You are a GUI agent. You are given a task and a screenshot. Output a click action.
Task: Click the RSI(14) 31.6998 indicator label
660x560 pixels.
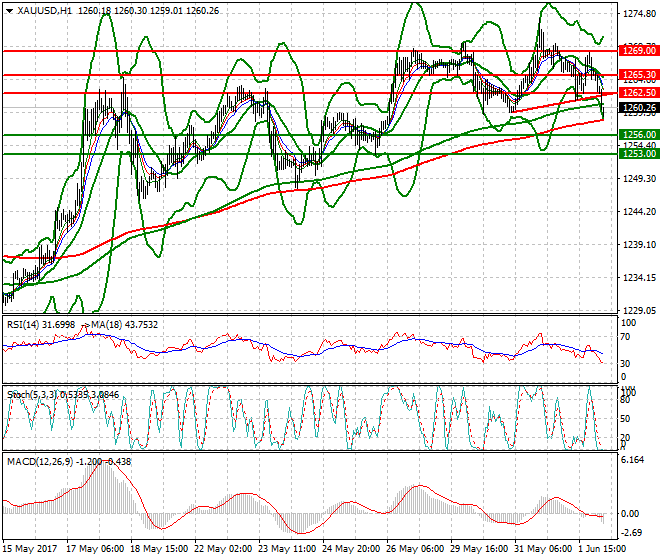coord(41,325)
